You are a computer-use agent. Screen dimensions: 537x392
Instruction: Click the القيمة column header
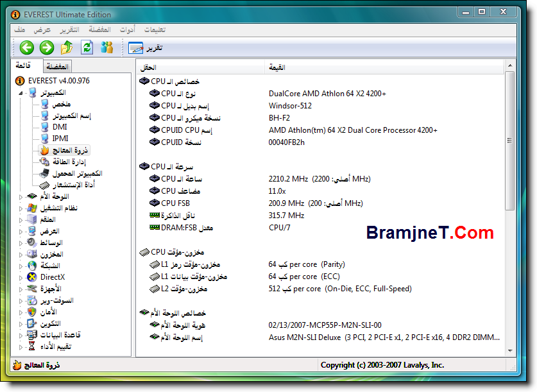click(384, 67)
